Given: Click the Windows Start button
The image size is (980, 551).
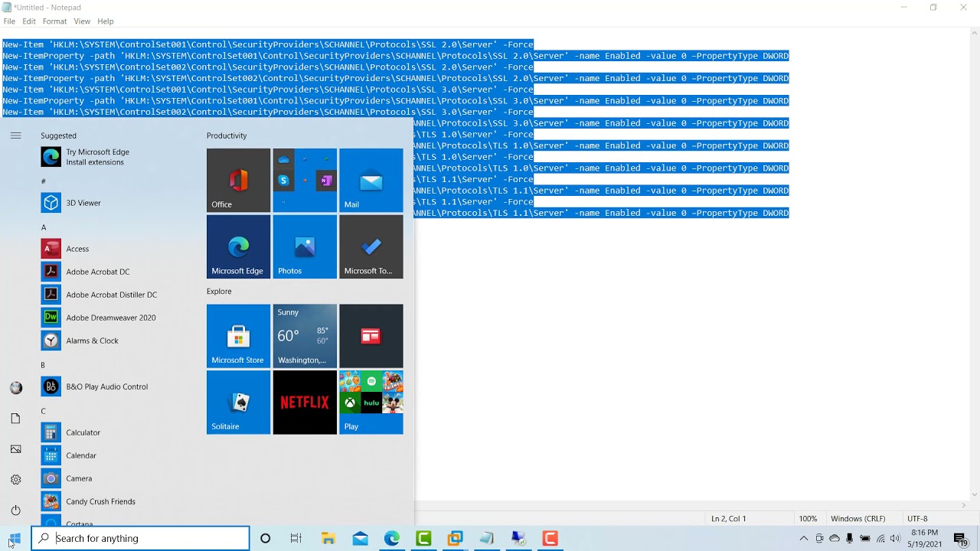Looking at the screenshot, I should click(x=15, y=539).
